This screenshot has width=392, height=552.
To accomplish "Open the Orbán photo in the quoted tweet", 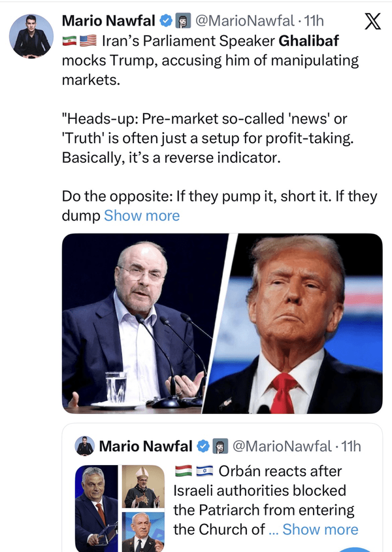I will pos(97,507).
